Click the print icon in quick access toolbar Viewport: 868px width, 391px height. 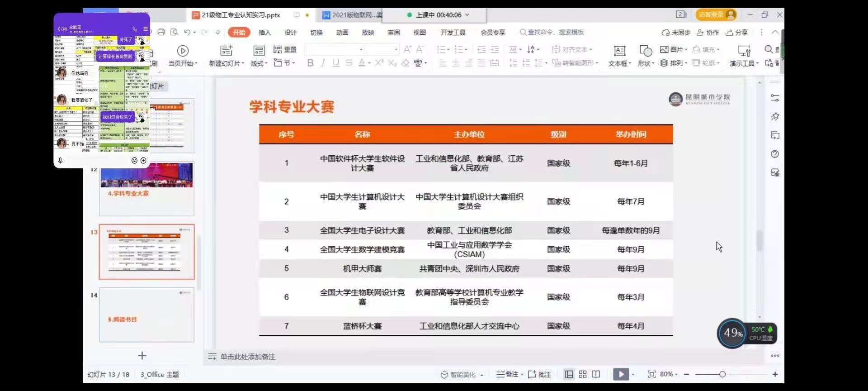pos(161,32)
